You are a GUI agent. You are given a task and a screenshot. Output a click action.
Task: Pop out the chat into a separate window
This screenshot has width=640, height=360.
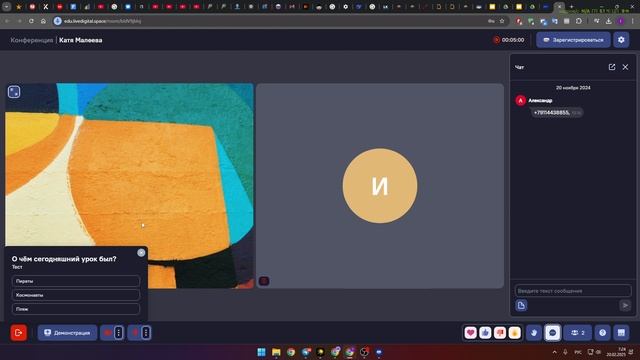coord(611,67)
